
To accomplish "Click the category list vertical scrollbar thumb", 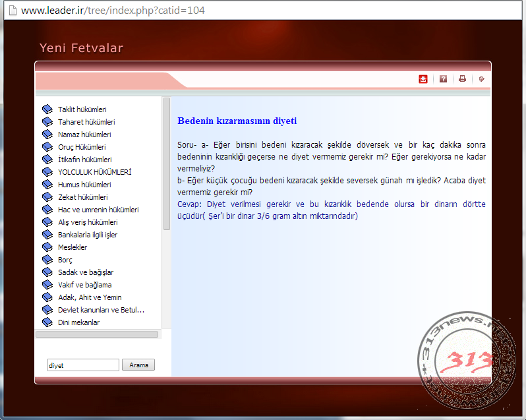I will 167,164.
